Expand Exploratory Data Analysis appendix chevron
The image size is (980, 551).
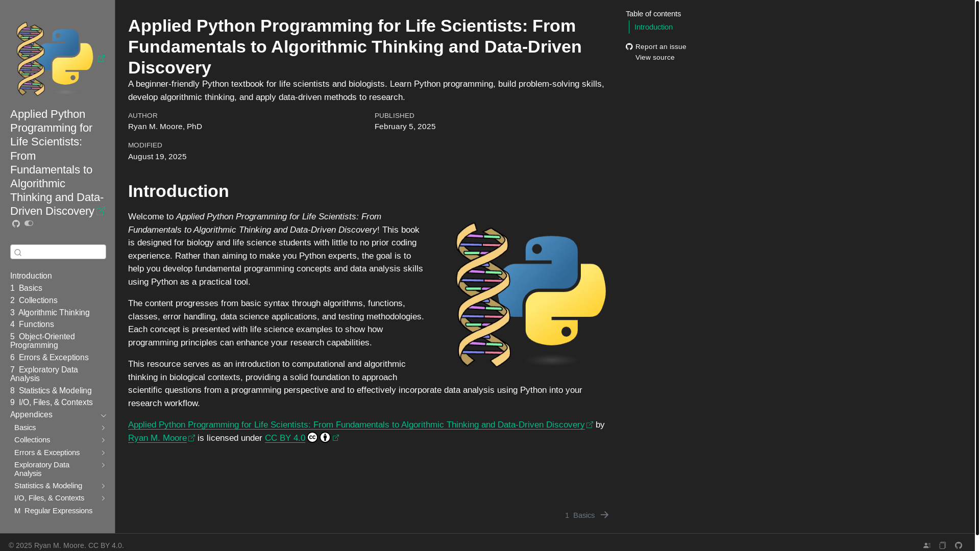103,465
